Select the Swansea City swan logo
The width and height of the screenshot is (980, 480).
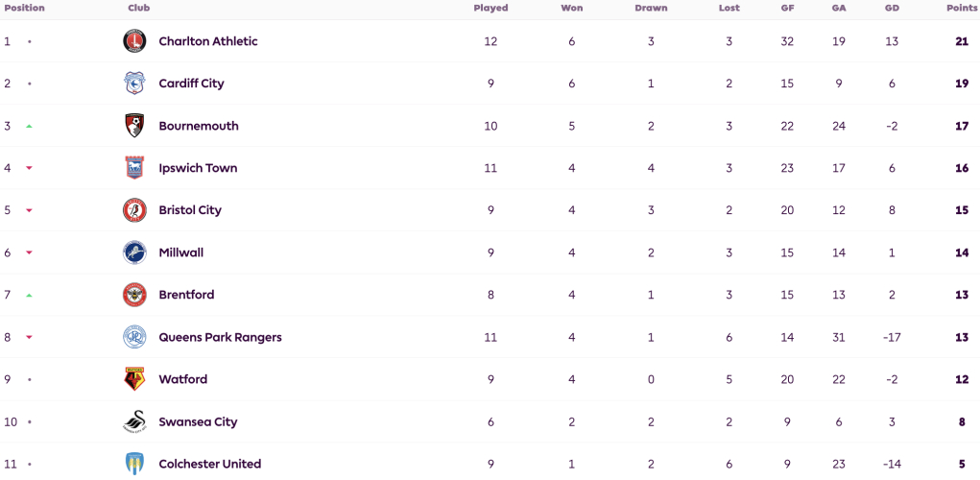[x=134, y=421]
